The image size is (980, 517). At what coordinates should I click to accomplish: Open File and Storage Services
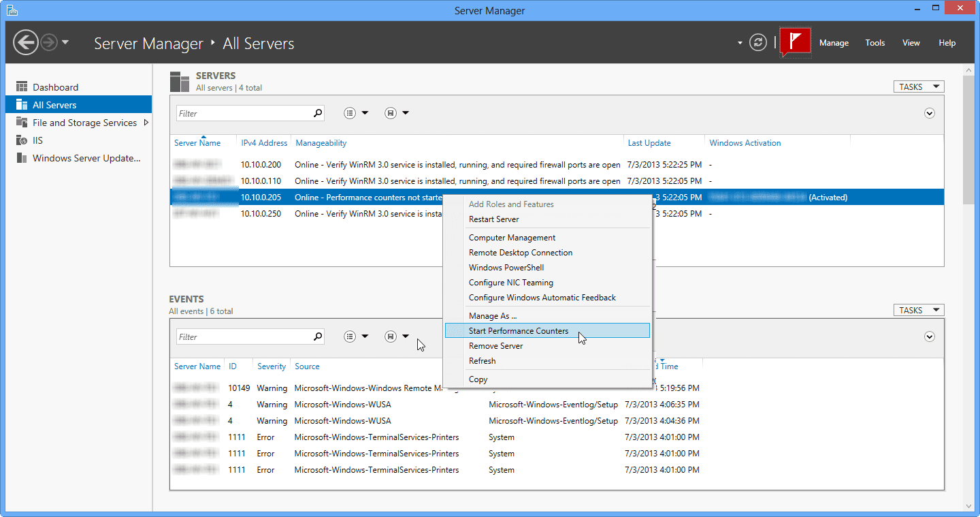[84, 123]
